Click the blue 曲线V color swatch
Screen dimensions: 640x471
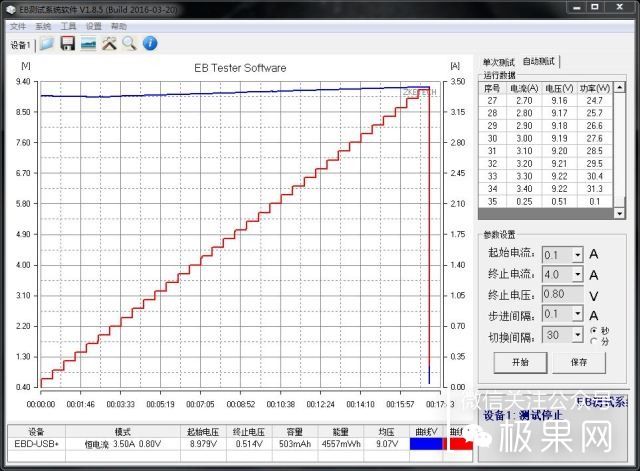[426, 444]
